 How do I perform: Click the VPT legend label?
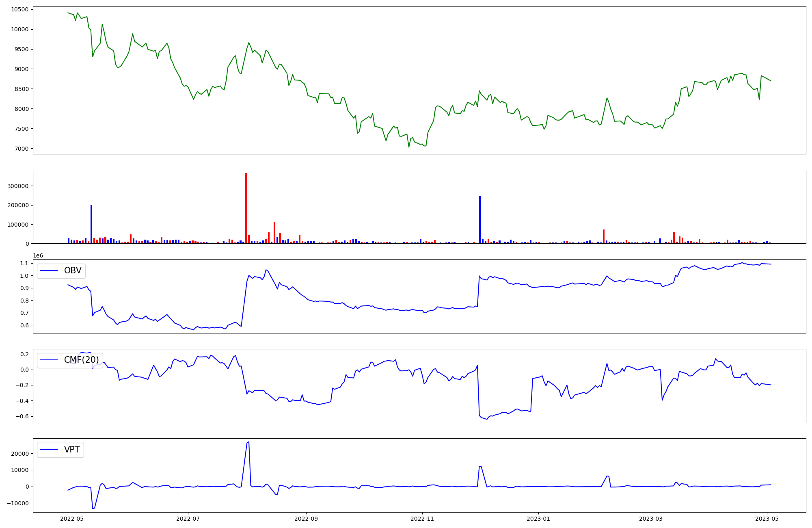pyautogui.click(x=72, y=450)
